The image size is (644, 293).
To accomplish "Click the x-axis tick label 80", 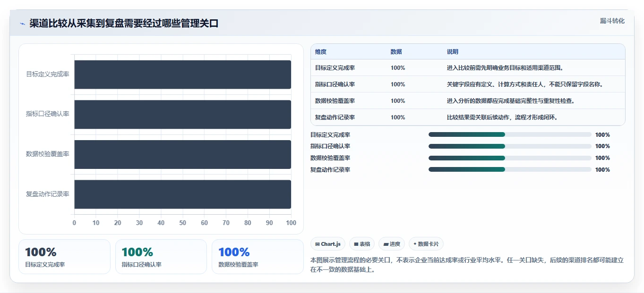I will pyautogui.click(x=248, y=223).
